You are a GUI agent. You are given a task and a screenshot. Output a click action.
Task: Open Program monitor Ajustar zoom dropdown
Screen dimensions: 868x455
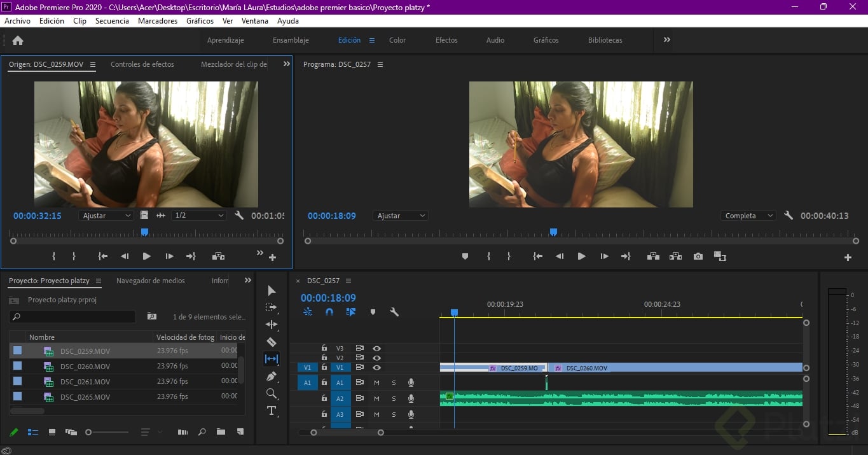coord(400,216)
